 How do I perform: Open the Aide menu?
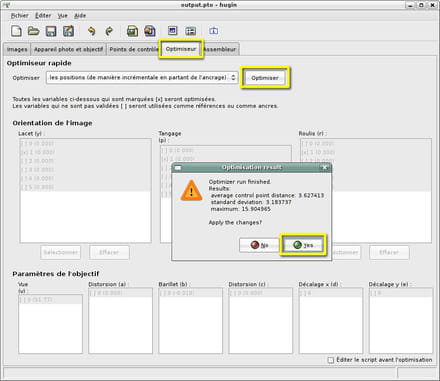[x=80, y=16]
